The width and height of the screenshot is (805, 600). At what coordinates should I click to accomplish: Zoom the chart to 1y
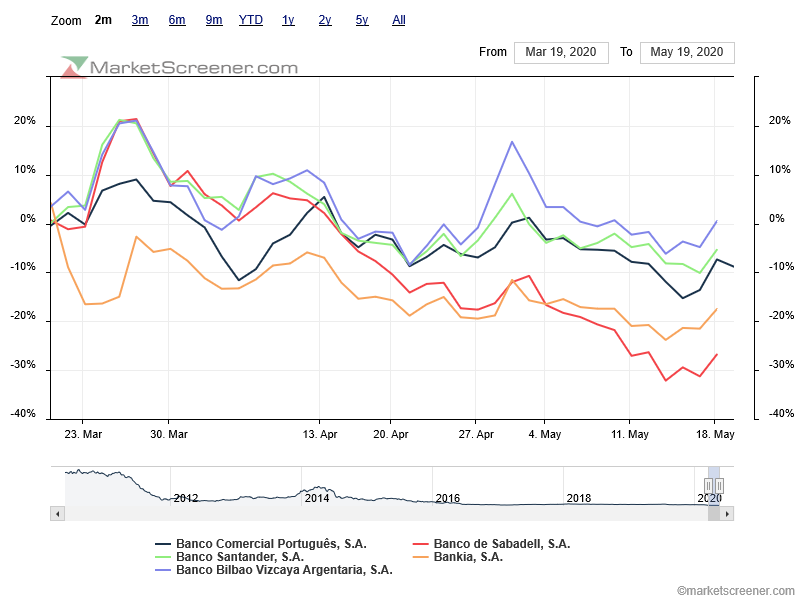288,20
